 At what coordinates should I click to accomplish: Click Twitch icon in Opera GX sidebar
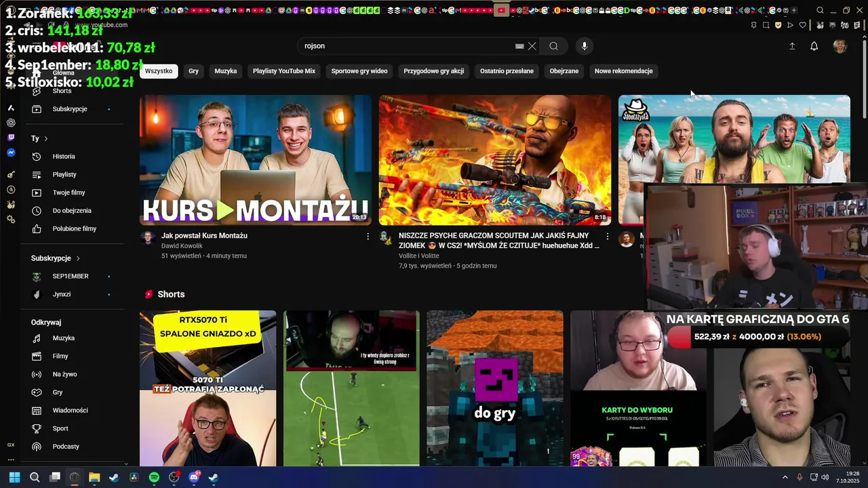[x=11, y=138]
